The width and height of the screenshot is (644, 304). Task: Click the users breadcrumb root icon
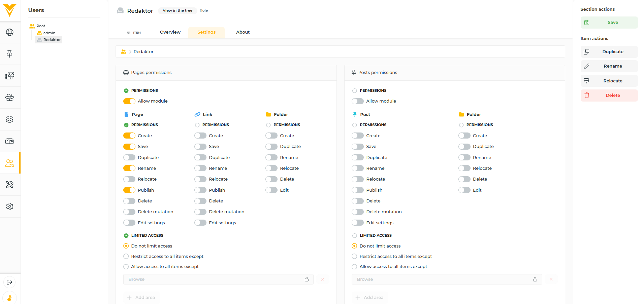124,51
